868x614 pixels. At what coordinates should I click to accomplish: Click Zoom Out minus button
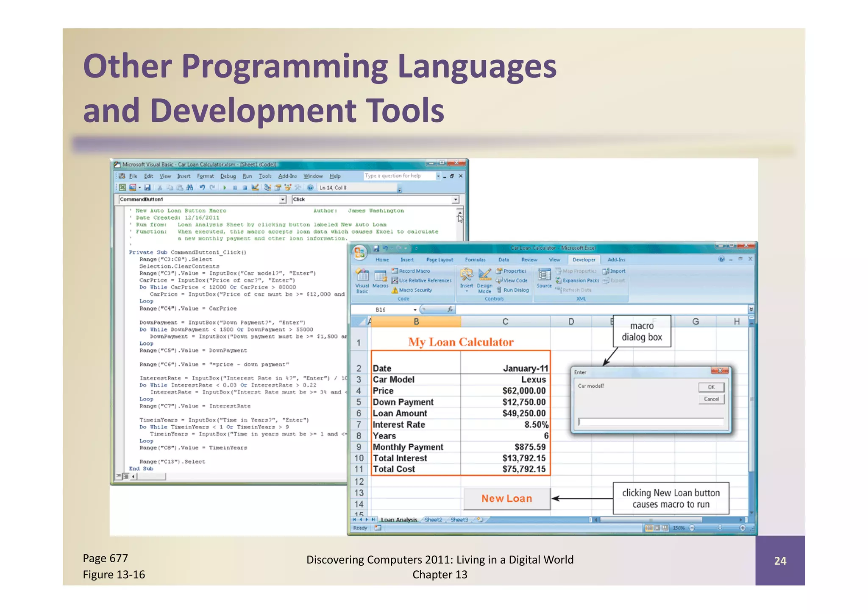coord(692,527)
